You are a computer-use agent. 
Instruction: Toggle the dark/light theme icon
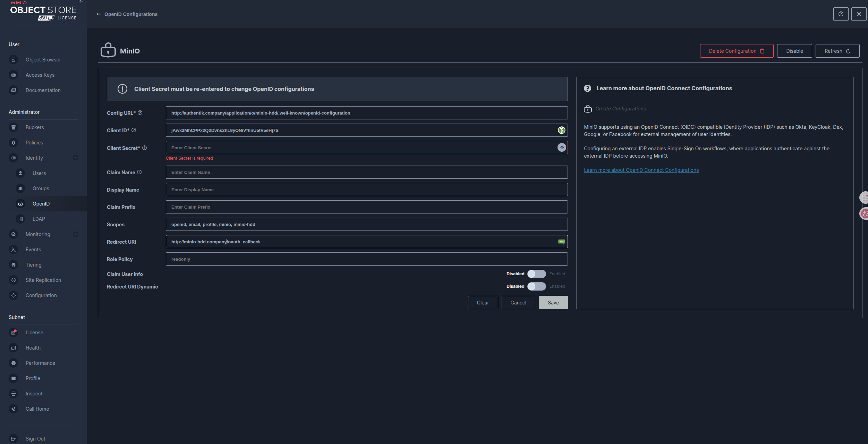point(859,14)
